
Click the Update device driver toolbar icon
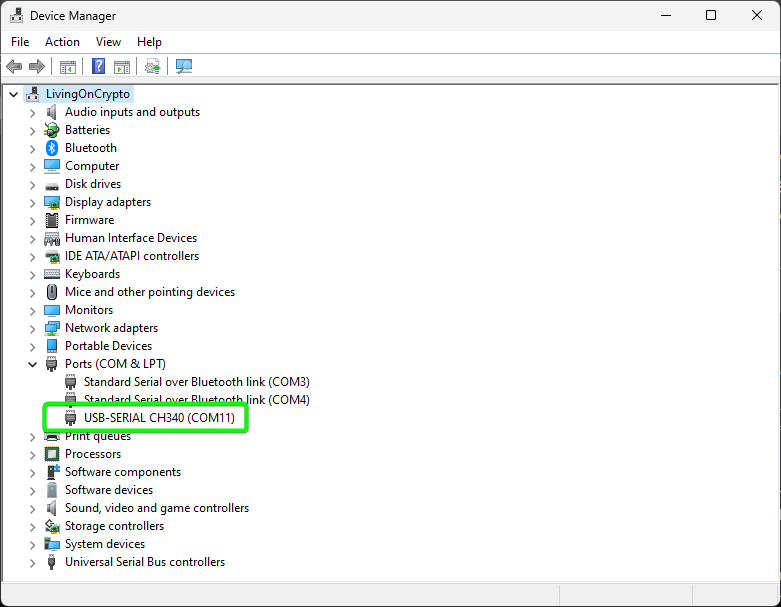[153, 66]
